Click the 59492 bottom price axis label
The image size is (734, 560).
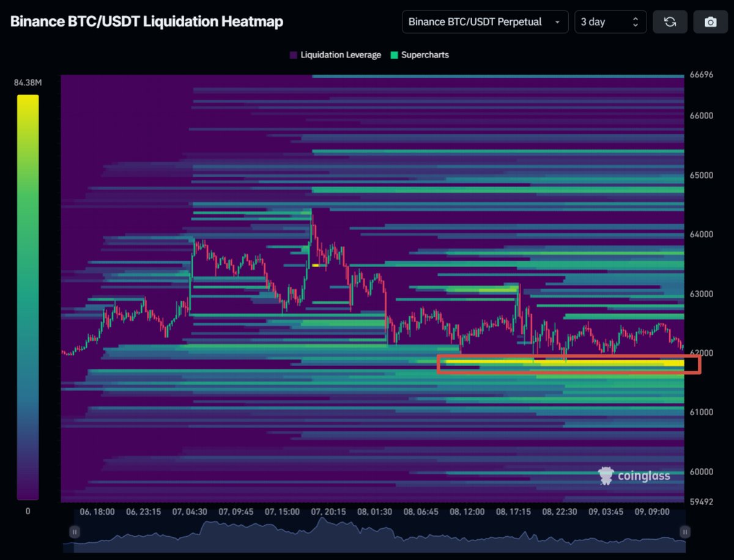coord(702,503)
